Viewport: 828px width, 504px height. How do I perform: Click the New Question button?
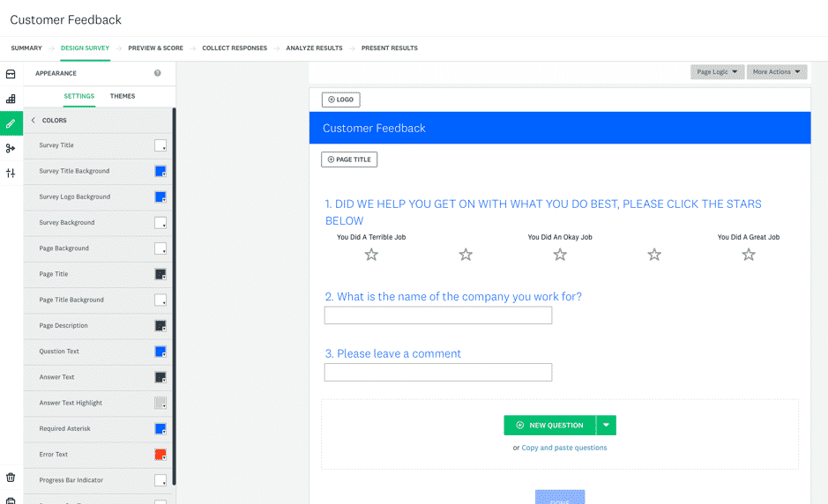click(x=549, y=426)
